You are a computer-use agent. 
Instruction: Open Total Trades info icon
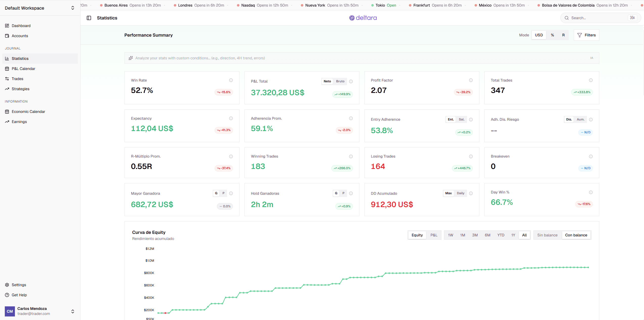pos(591,80)
